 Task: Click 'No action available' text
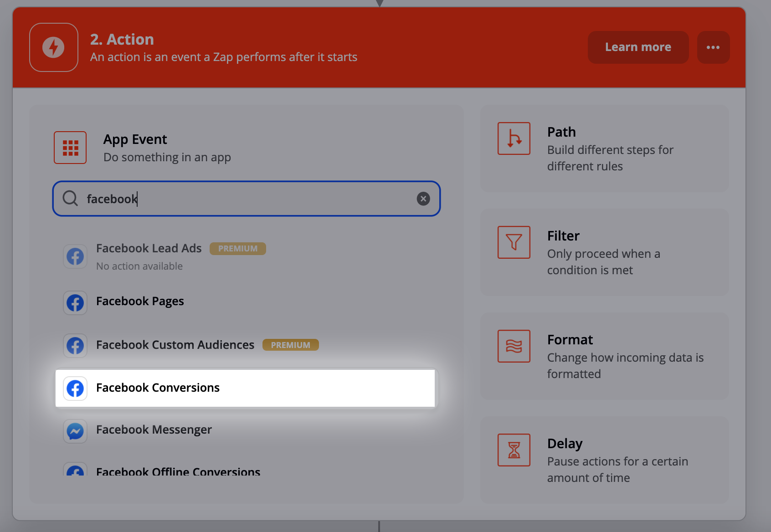click(139, 266)
